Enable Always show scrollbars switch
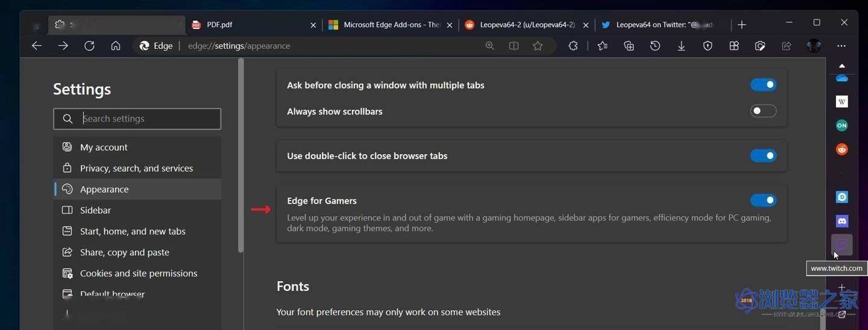The height and width of the screenshot is (330, 868). [x=763, y=111]
